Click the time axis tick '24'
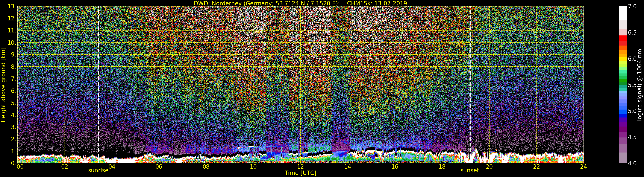This screenshot has height=177, width=644. click(583, 166)
